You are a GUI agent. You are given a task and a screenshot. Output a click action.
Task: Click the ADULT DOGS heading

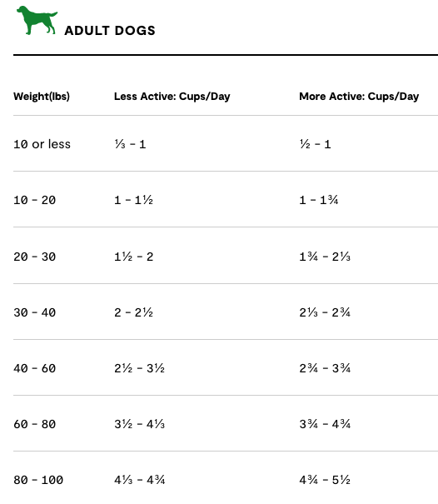click(x=110, y=31)
